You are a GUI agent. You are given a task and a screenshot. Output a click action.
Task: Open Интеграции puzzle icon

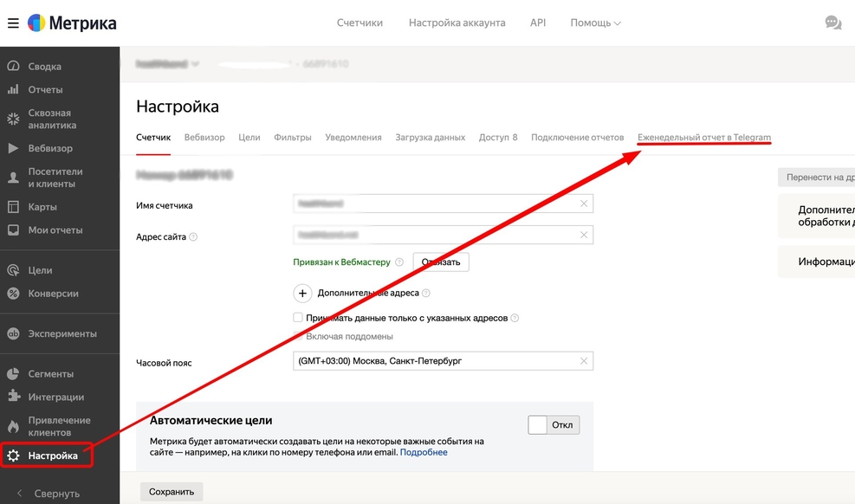coord(13,397)
